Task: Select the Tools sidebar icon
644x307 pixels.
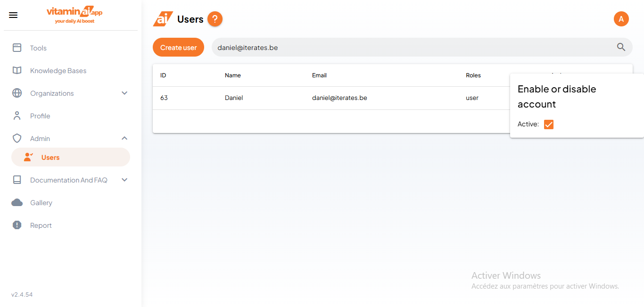Action: (x=17, y=48)
